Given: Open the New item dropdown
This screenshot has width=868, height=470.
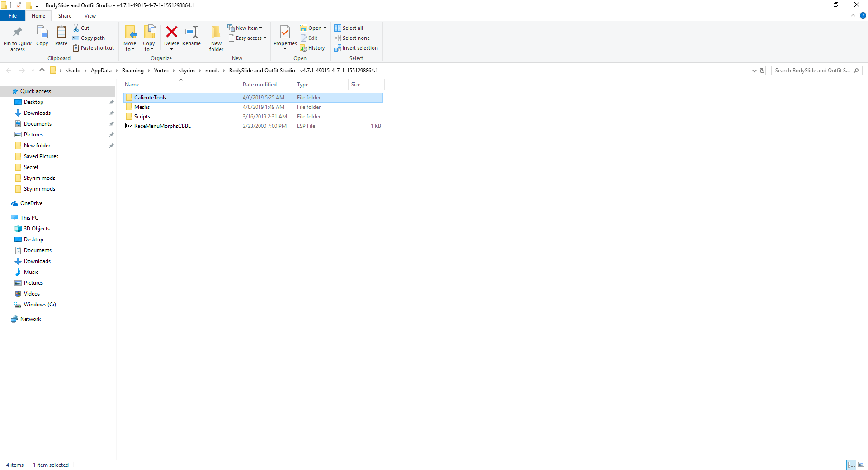Looking at the screenshot, I should pos(245,28).
